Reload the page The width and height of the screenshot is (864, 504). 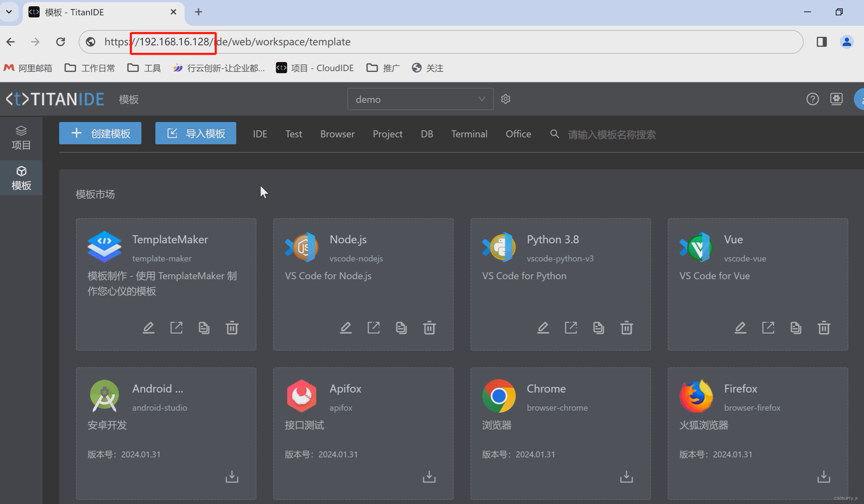point(60,42)
